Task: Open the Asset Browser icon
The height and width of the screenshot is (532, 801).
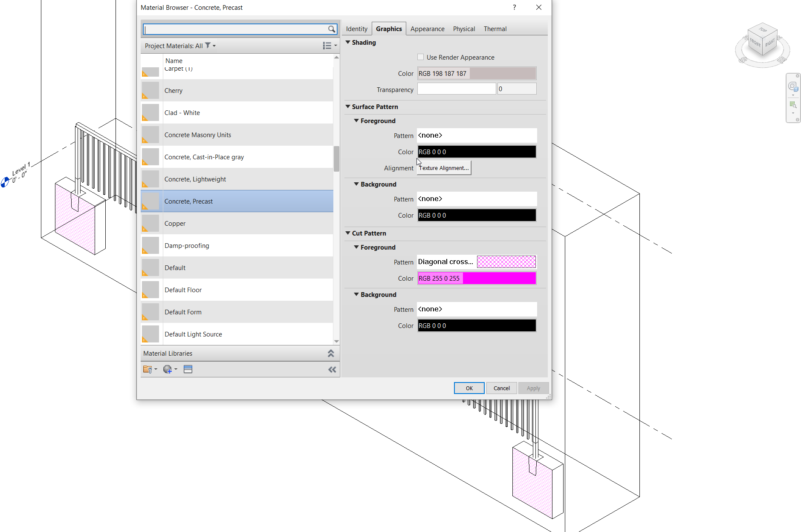Action: tap(188, 369)
